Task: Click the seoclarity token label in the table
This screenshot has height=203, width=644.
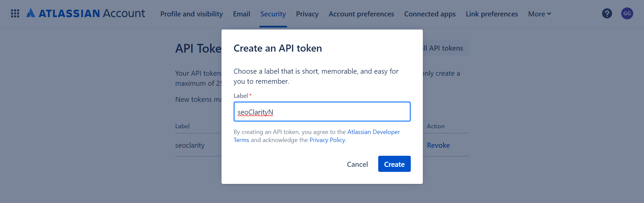Action: (x=190, y=145)
